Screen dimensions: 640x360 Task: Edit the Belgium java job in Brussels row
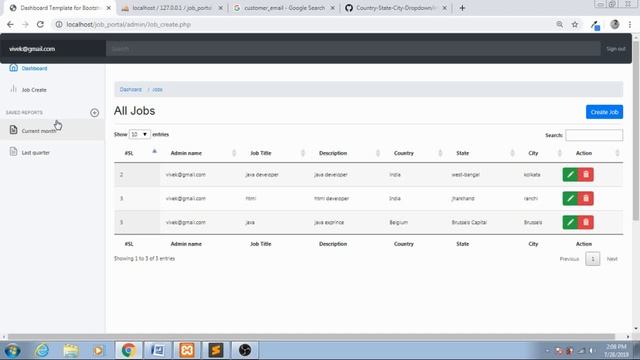tap(570, 222)
